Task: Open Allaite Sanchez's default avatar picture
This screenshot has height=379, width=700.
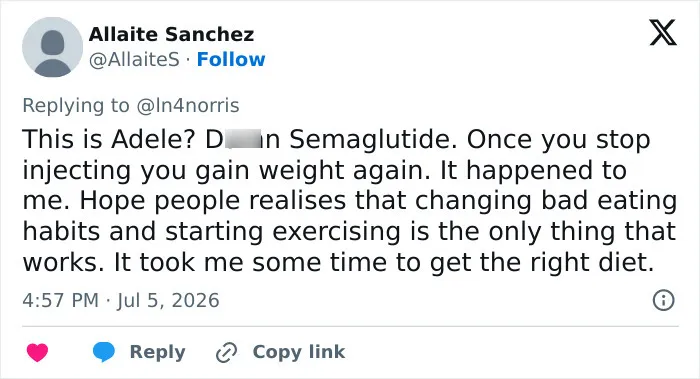Action: tap(52, 47)
